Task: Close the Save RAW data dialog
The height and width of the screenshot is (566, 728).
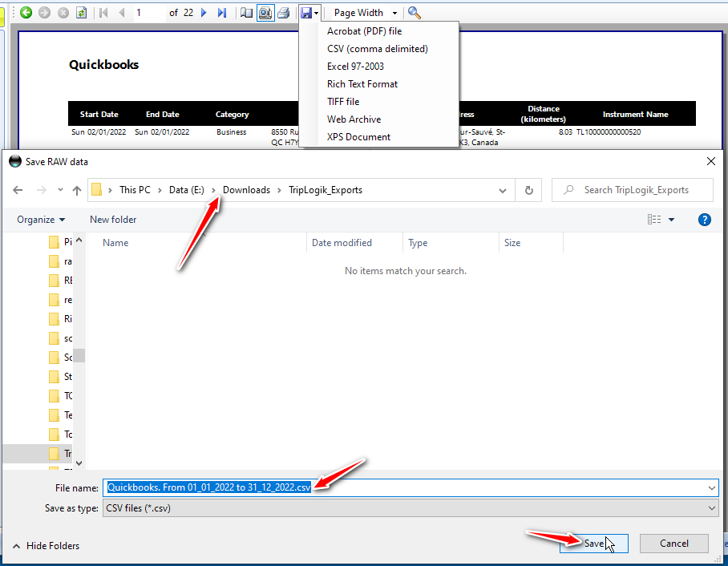Action: pos(711,162)
